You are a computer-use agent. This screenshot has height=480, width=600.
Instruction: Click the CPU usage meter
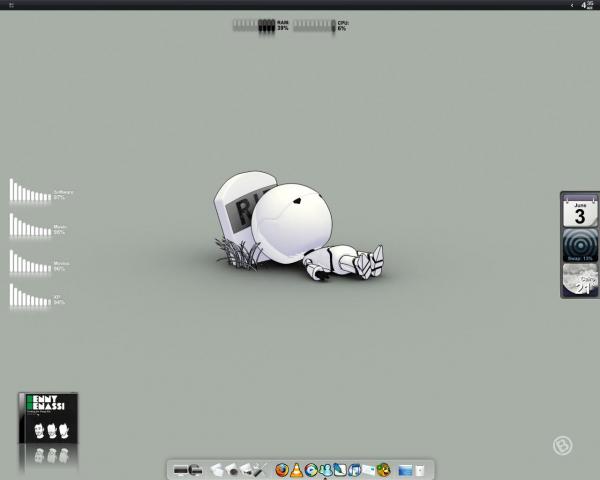321,26
